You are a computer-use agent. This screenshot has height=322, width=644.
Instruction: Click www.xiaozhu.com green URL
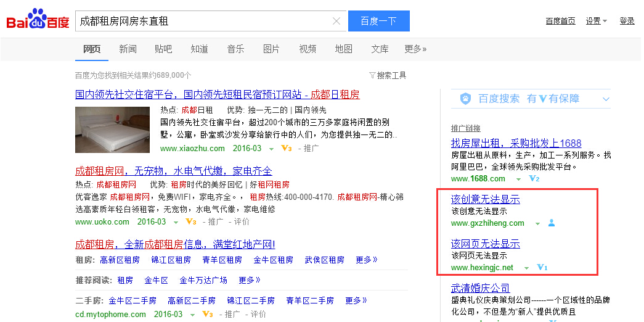pos(193,149)
